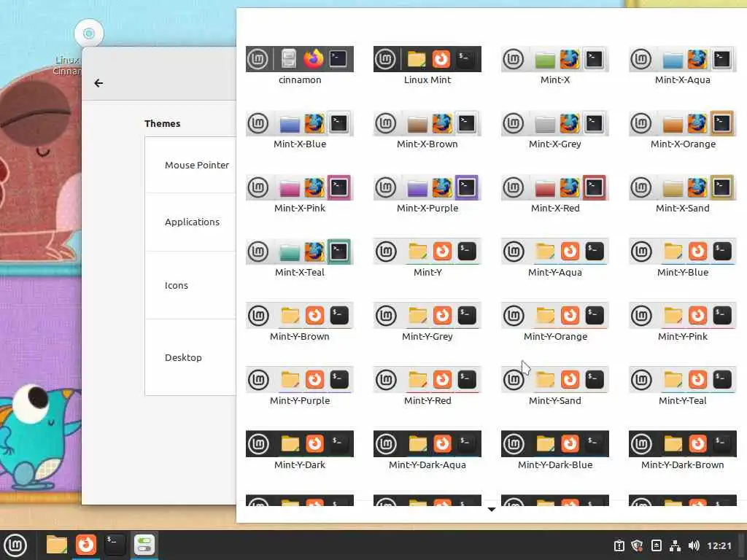Open the Icons theme setting

coord(190,285)
